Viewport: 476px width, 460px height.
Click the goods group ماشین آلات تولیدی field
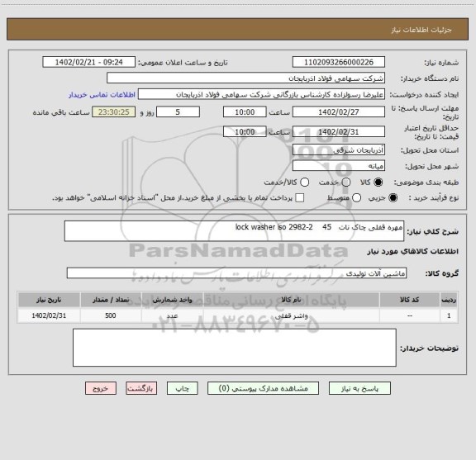tap(236, 273)
